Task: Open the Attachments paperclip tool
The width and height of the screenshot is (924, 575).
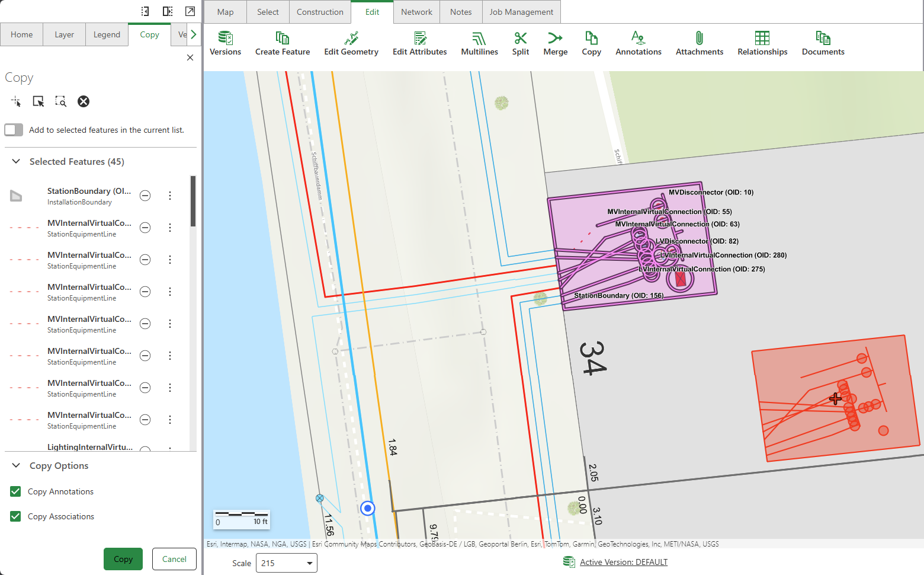Action: (x=700, y=44)
